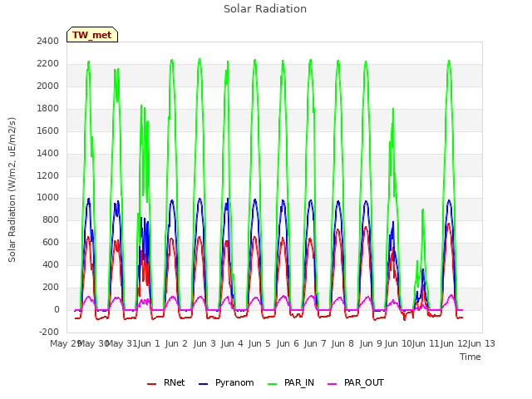Screen dimensions: 532x399
Task: Click the magenta PAR_OUT legend color marker
Action: [x=332, y=384]
